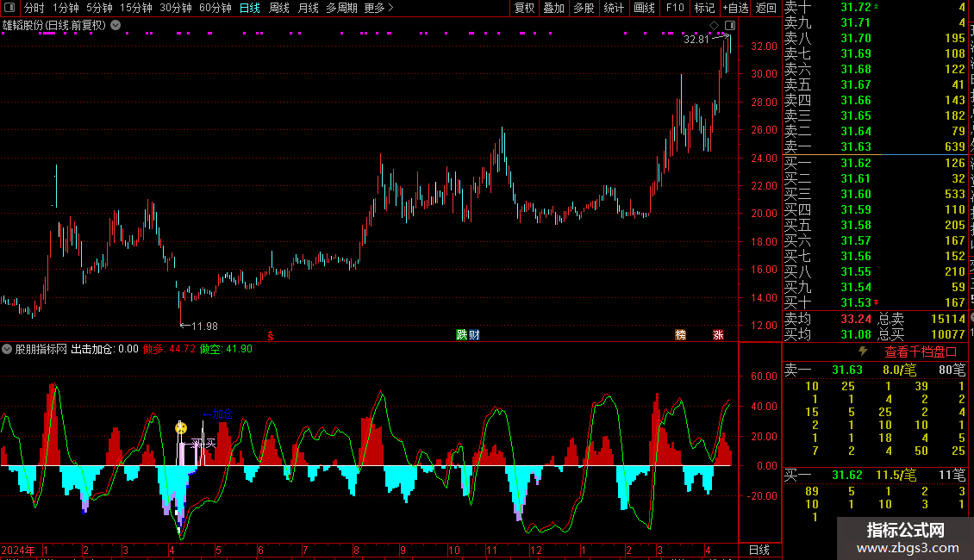Click the diamond icon above the price chart
The width and height of the screenshot is (974, 560).
click(715, 26)
